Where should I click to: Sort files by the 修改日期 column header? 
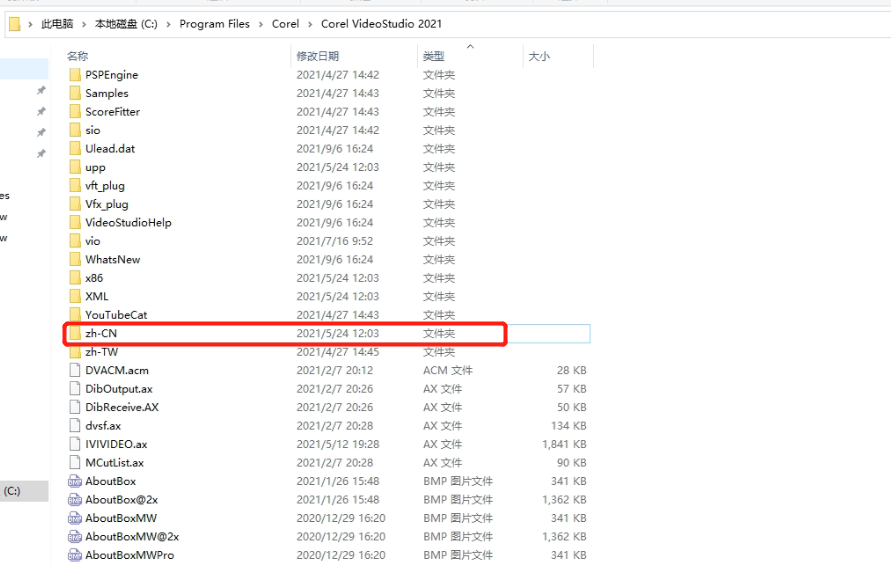click(317, 57)
